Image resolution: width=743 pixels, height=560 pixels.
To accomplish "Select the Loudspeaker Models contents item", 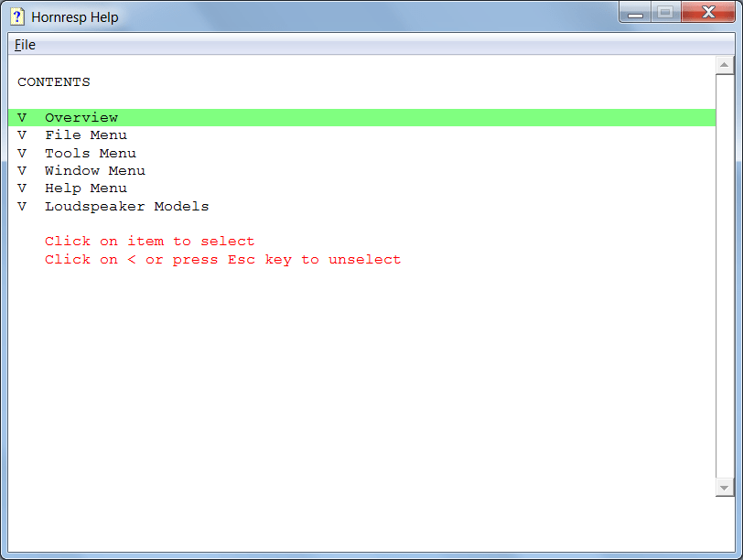I will tap(127, 207).
